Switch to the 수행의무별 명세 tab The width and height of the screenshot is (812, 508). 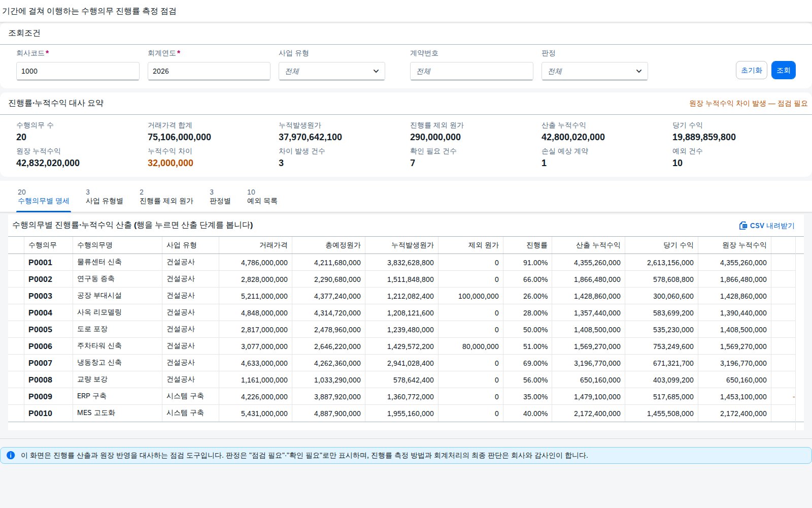pos(44,197)
